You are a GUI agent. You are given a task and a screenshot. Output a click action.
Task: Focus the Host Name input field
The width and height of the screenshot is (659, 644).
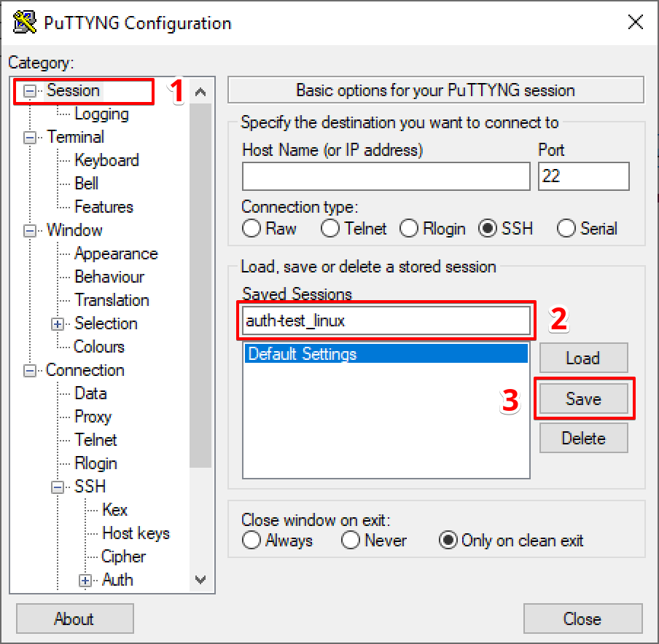pyautogui.click(x=386, y=176)
